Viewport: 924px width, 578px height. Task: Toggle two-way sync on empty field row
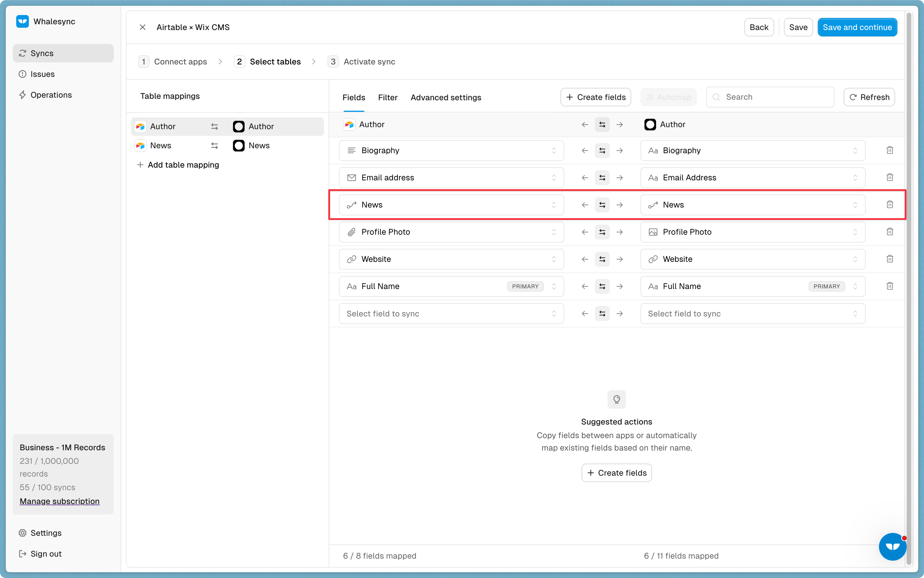(602, 314)
